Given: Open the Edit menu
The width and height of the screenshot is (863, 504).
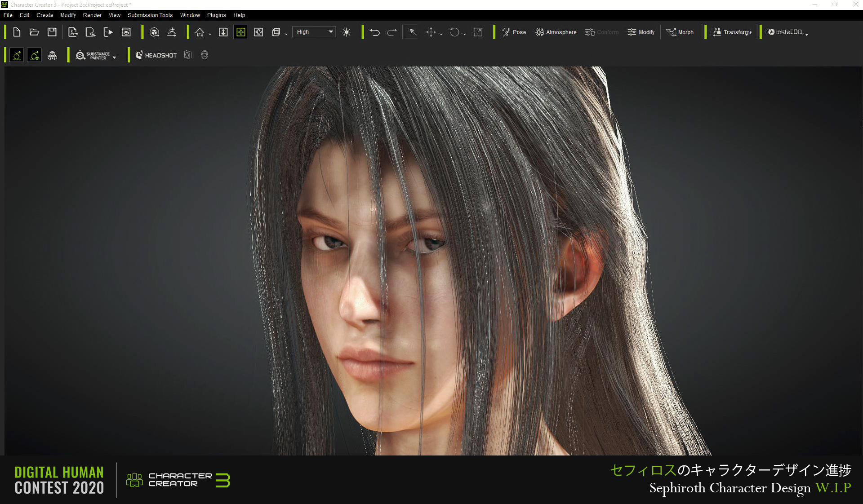Looking at the screenshot, I should [25, 15].
